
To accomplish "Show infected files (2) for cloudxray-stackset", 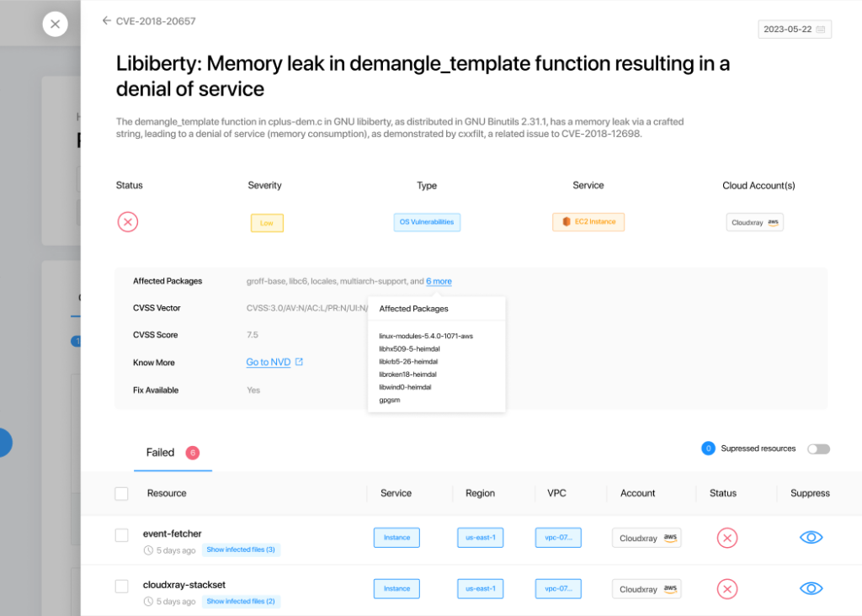I will click(241, 601).
